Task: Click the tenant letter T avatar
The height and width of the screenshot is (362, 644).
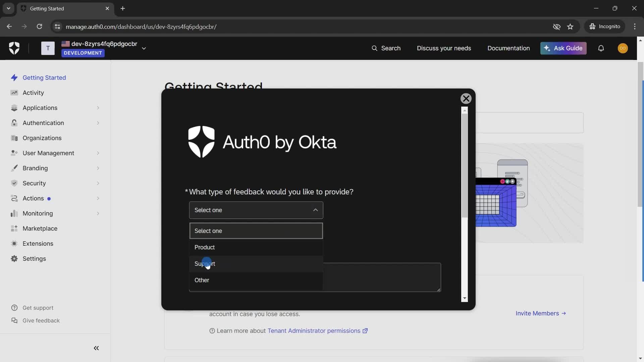Action: pos(48,48)
